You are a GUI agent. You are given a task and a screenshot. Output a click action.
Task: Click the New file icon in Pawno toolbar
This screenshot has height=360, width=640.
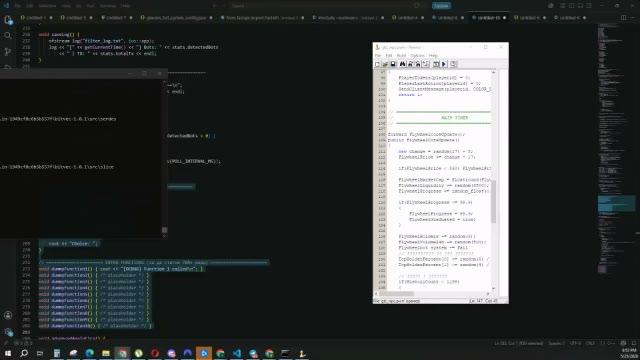coord(378,64)
